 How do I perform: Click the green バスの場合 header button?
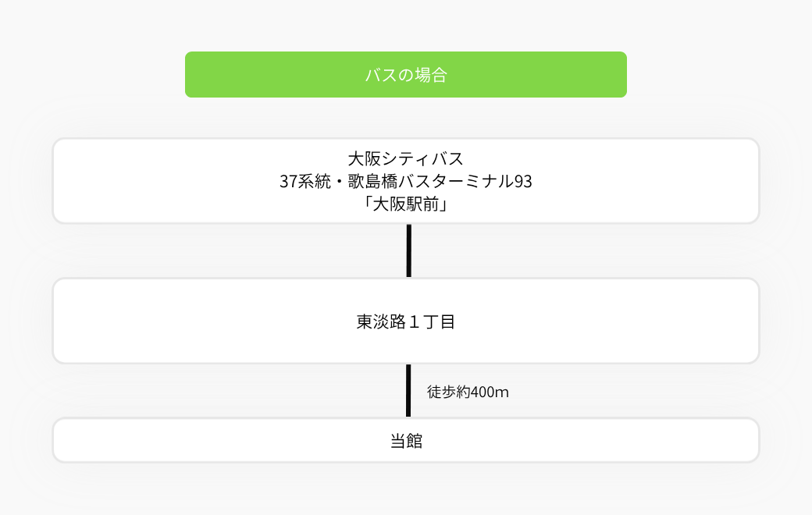pos(405,75)
